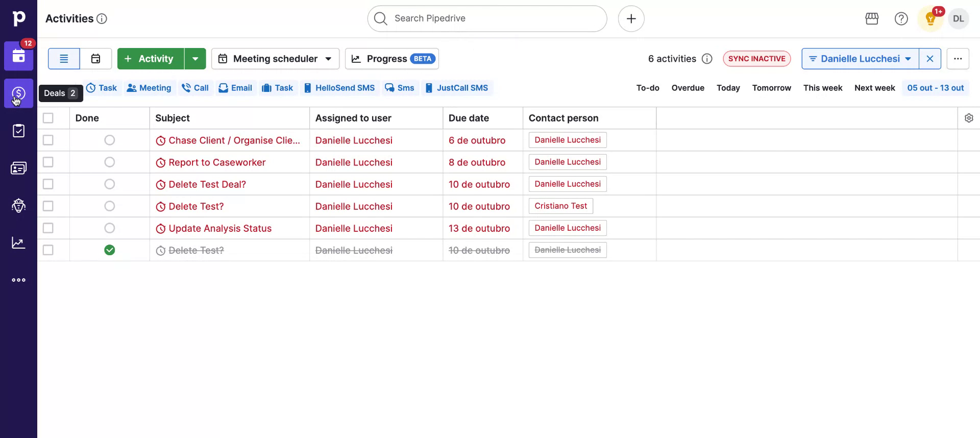This screenshot has height=438, width=980.
Task: Toggle the select-all header checkbox
Action: click(48, 118)
